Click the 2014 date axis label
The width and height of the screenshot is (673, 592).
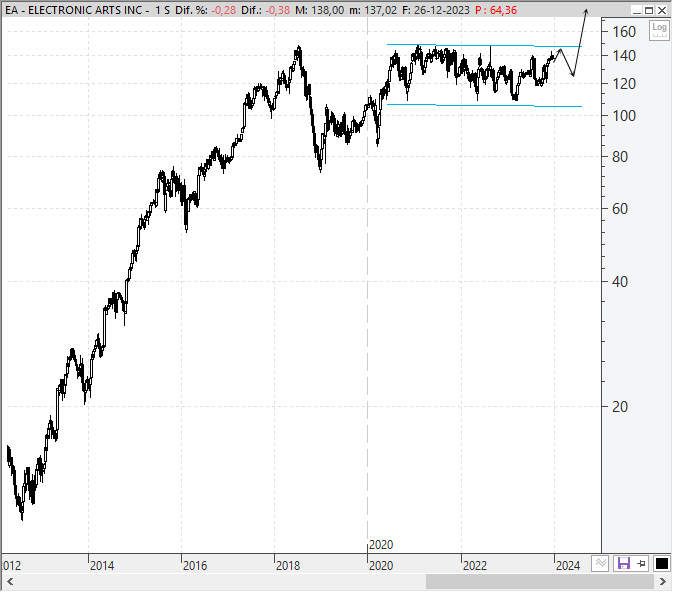[102, 566]
